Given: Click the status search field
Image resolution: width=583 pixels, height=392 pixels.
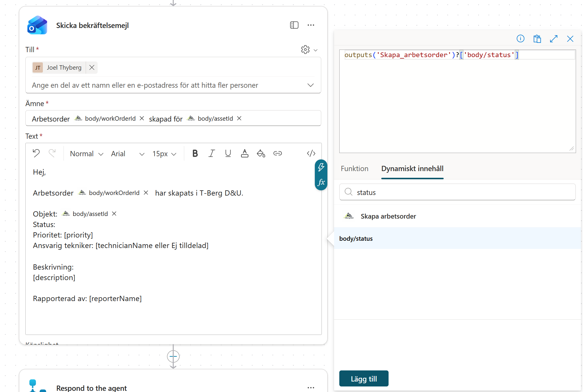Looking at the screenshot, I should (457, 192).
